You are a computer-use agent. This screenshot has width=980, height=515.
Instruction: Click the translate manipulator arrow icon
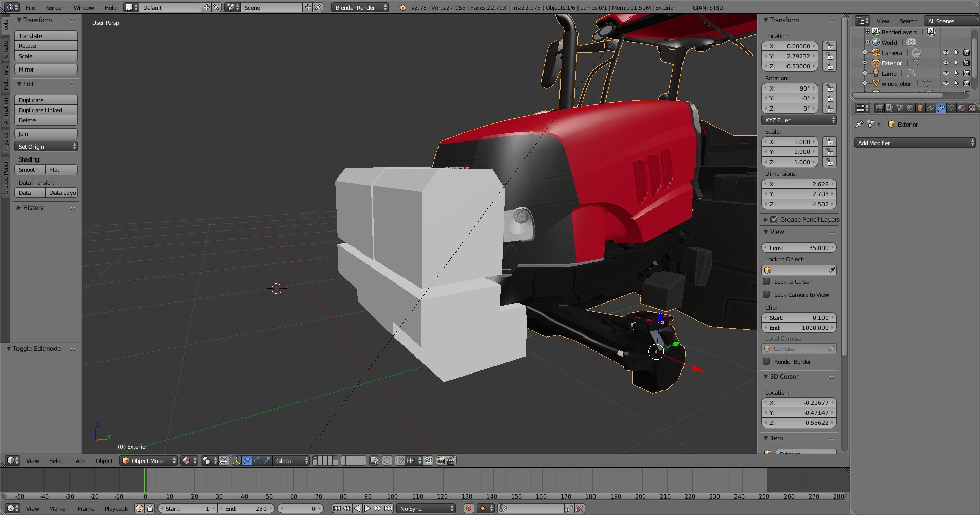(x=247, y=460)
